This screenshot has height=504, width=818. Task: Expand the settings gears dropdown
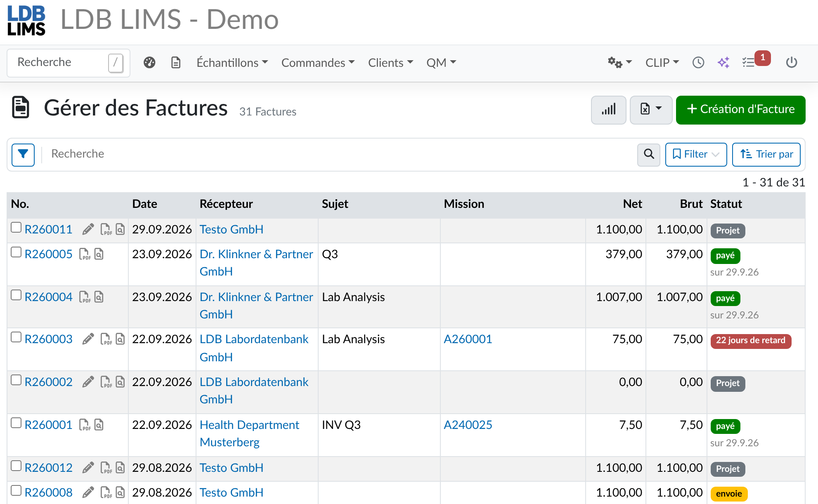point(619,63)
